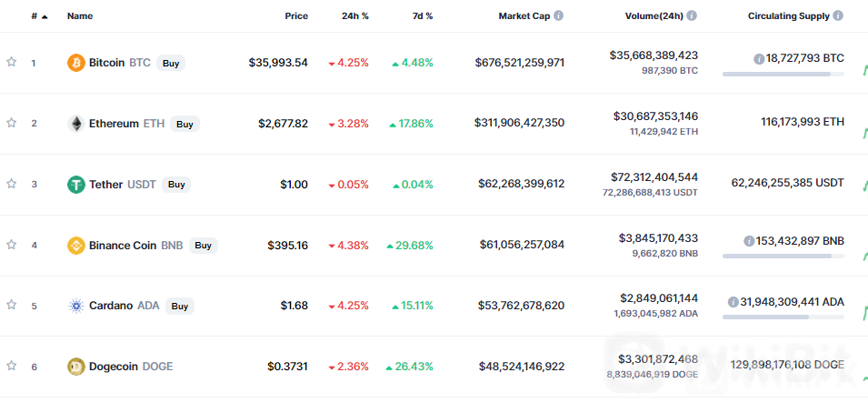Click Tether's market cap $62,268,399,612

tap(522, 184)
